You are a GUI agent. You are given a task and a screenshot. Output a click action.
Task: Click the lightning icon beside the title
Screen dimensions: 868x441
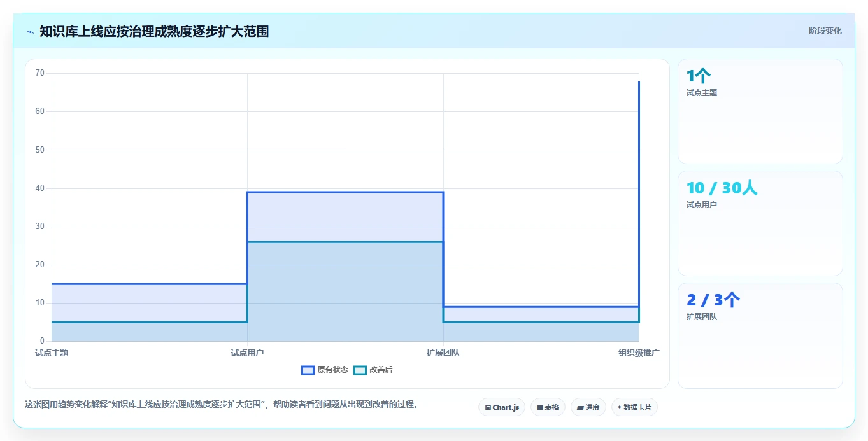pos(31,32)
